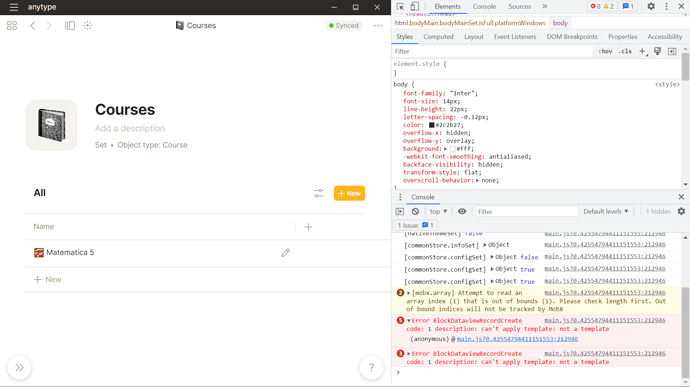Toggle the device toolbar icon

415,7
